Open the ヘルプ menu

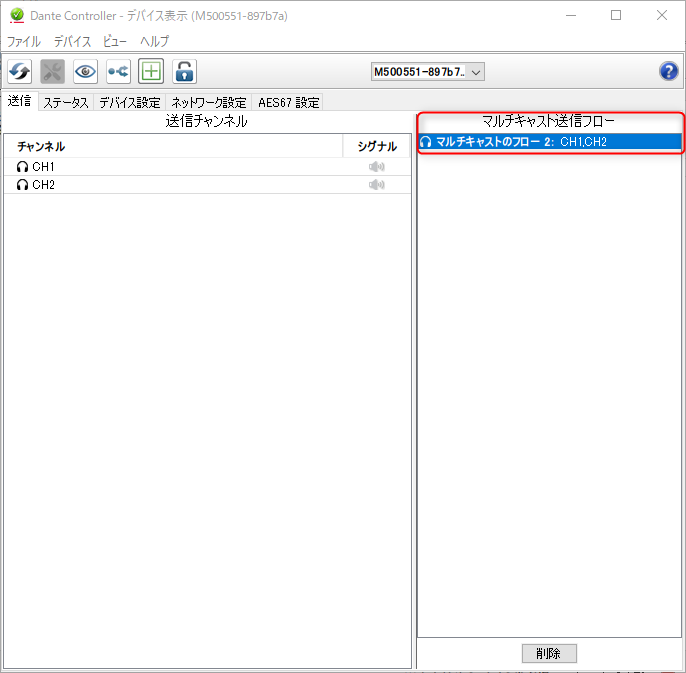pos(154,42)
